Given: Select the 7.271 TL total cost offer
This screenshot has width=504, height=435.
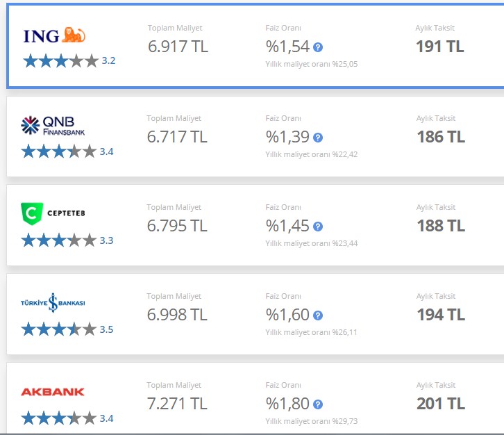Looking at the screenshot, I should [x=255, y=398].
